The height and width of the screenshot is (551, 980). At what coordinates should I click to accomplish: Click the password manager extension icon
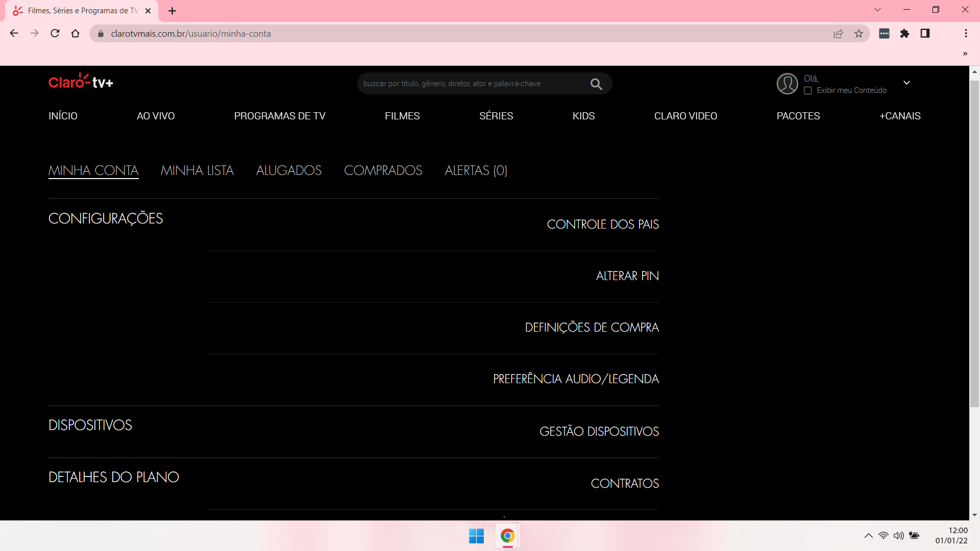coord(884,34)
